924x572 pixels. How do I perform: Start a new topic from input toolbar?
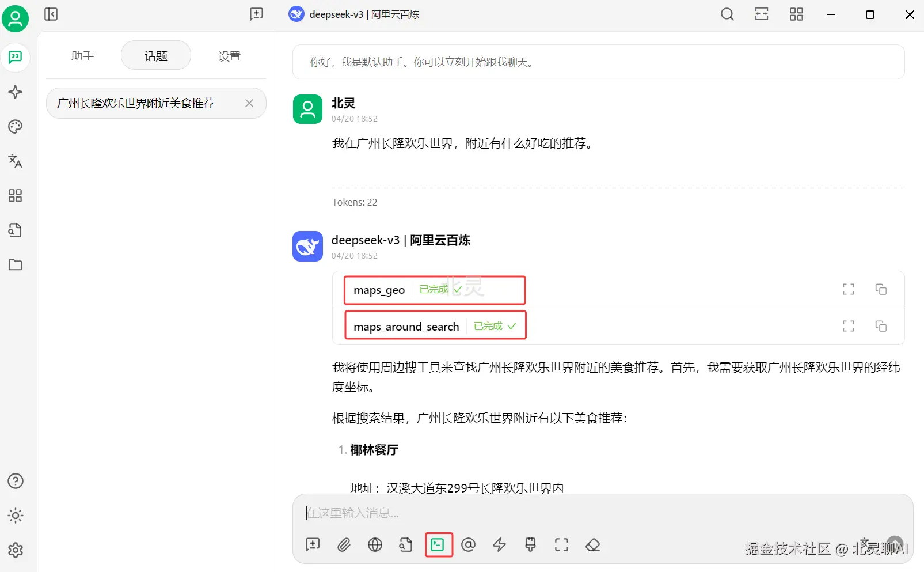pos(313,545)
